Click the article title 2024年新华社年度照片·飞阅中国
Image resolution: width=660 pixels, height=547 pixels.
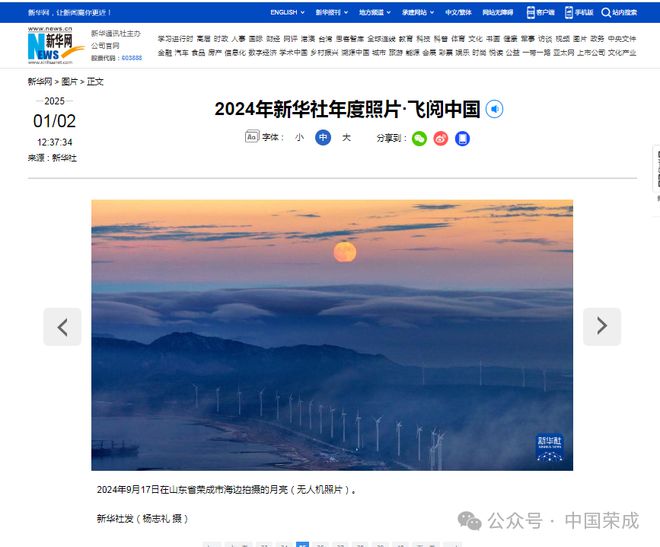pos(347,109)
